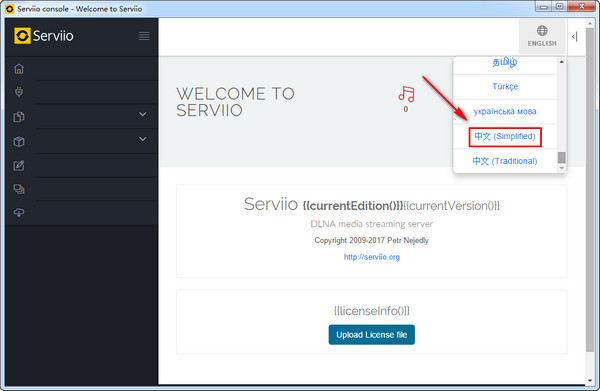
Task: Click the music count value 0
Action: pyautogui.click(x=406, y=109)
